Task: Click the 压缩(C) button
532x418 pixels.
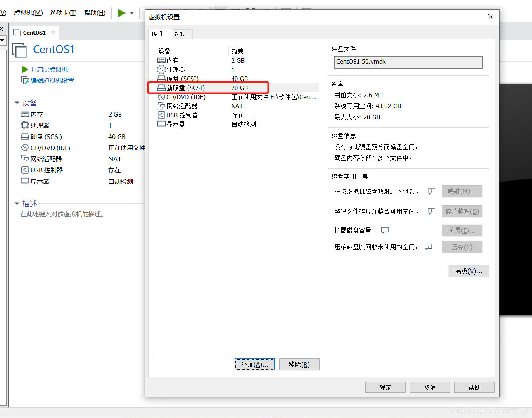Action: coord(462,247)
